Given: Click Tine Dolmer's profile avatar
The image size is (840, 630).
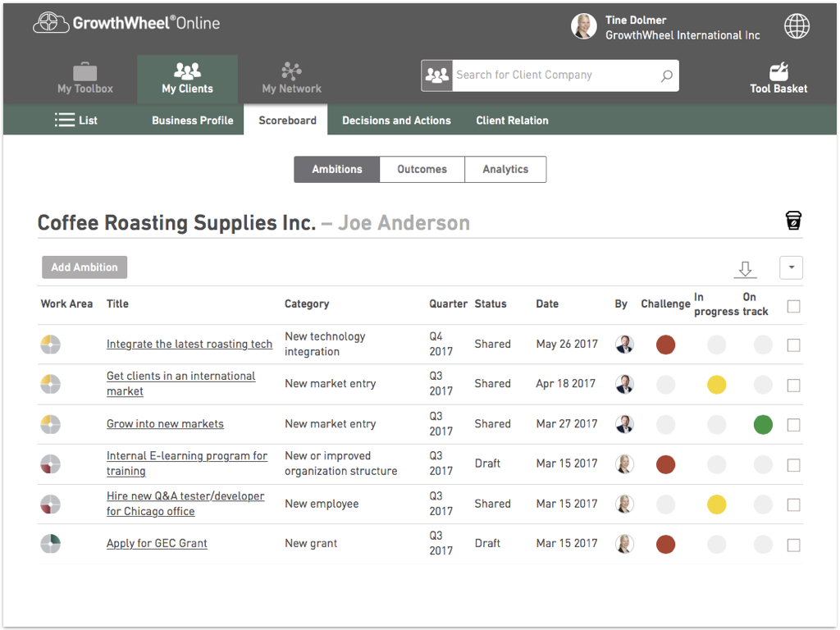Looking at the screenshot, I should click(x=584, y=26).
